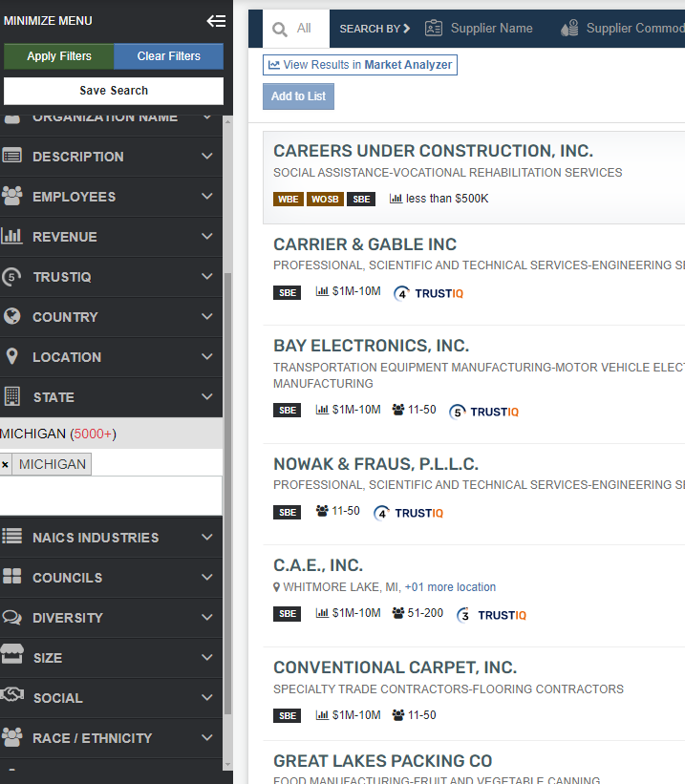Click the Councils grid icon
The width and height of the screenshot is (685, 784).
12,576
